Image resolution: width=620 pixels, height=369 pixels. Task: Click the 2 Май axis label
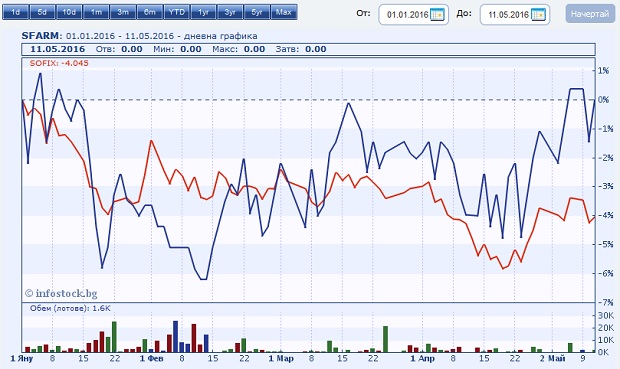552,359
